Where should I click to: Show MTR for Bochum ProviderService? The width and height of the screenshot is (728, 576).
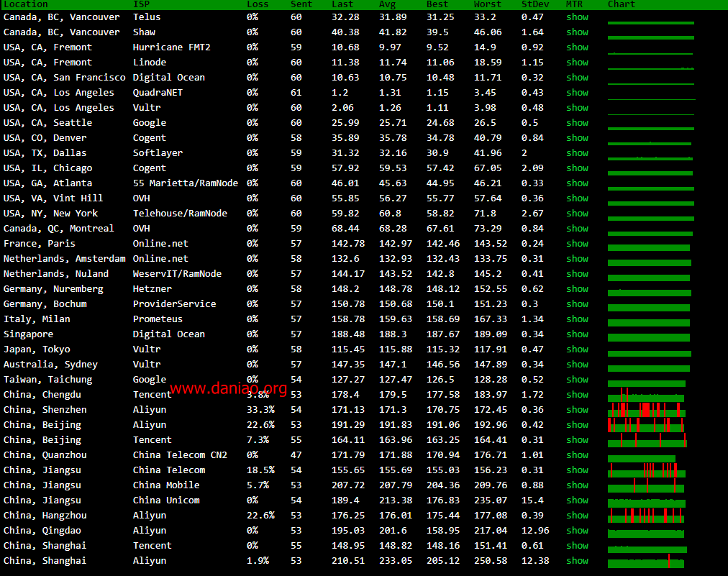[577, 304]
